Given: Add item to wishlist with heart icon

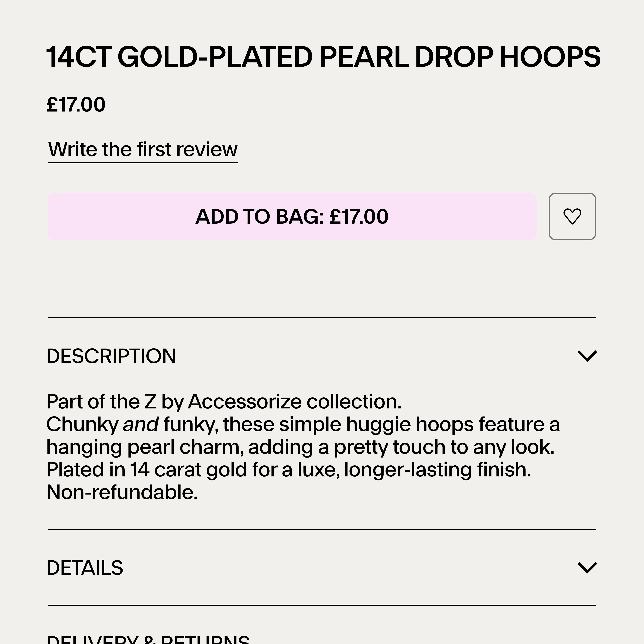Looking at the screenshot, I should point(572,216).
